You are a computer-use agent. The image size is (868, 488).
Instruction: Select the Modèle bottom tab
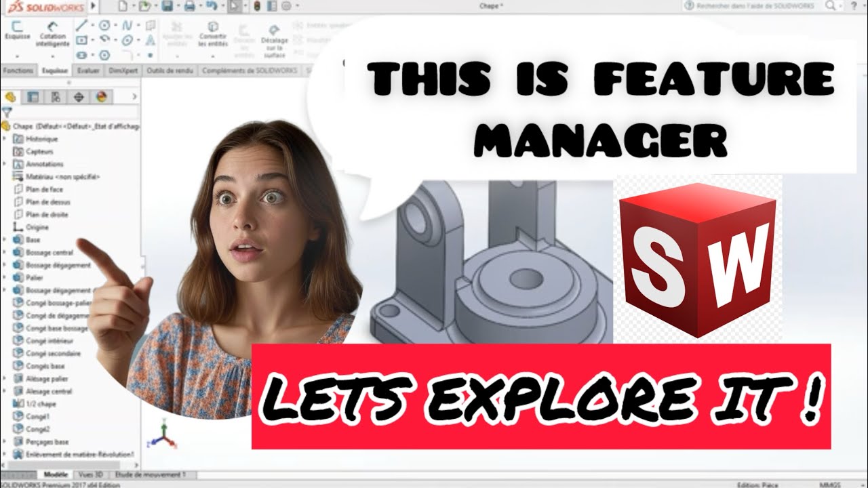[55, 475]
